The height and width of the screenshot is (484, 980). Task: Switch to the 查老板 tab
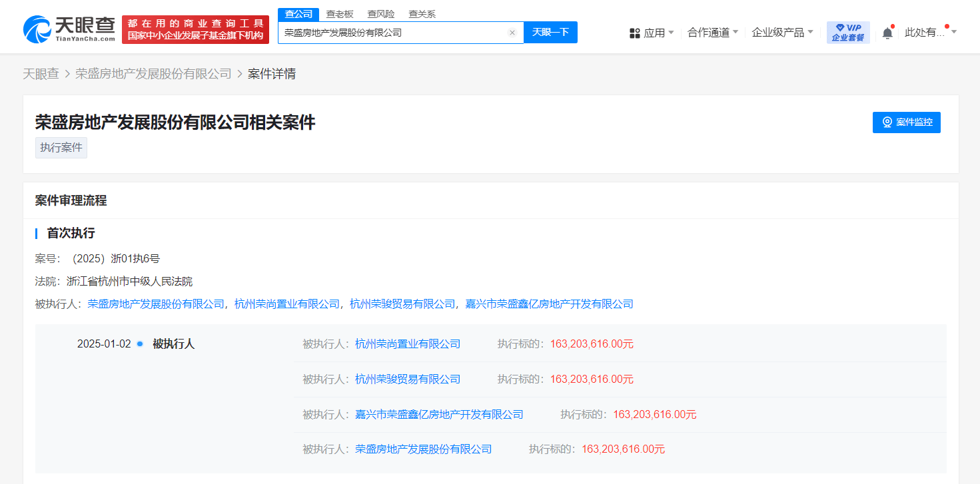click(x=339, y=14)
